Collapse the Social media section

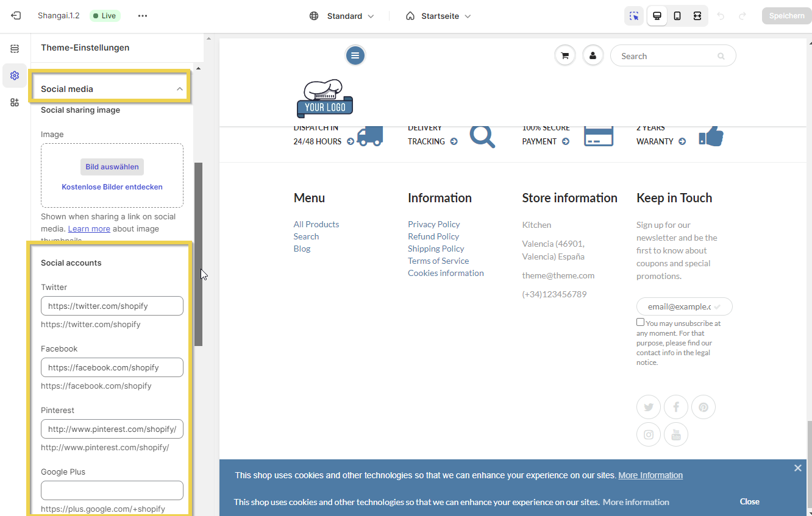[179, 89]
